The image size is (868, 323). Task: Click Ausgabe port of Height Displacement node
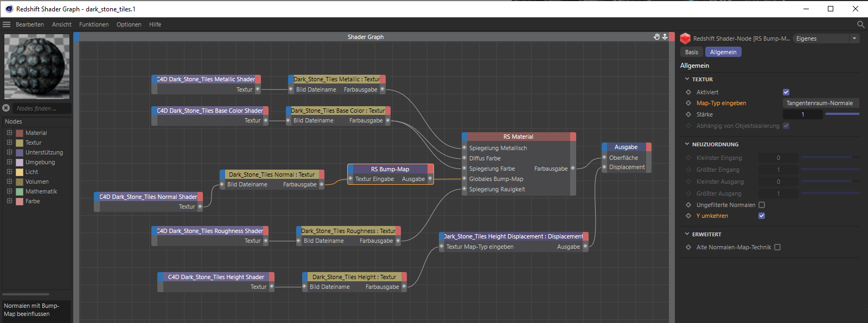point(585,247)
